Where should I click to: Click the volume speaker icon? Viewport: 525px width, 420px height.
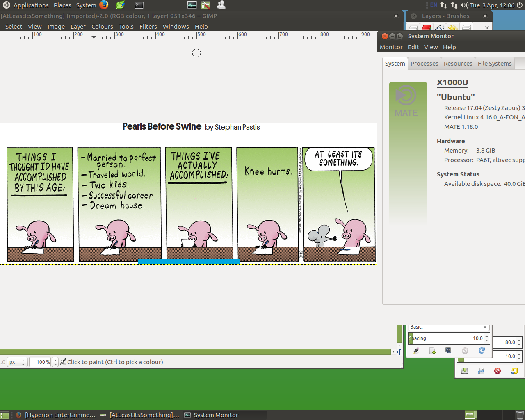pyautogui.click(x=464, y=5)
